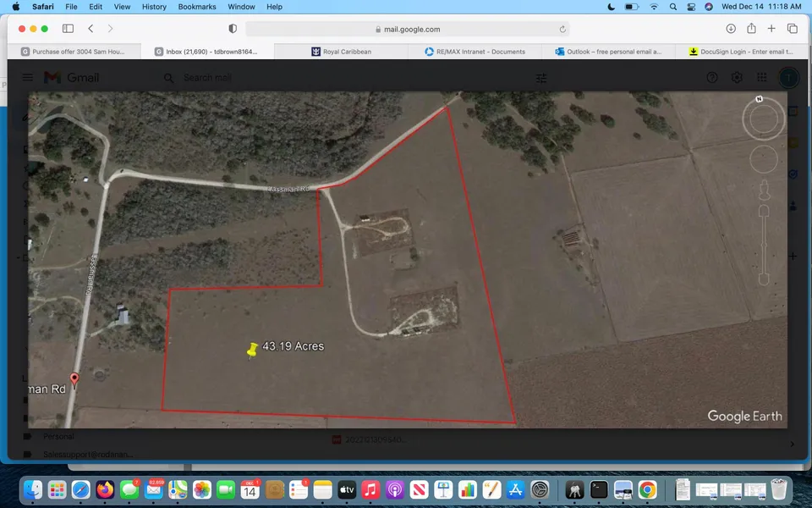
Task: Reload the page in the address bar
Action: pyautogui.click(x=562, y=29)
